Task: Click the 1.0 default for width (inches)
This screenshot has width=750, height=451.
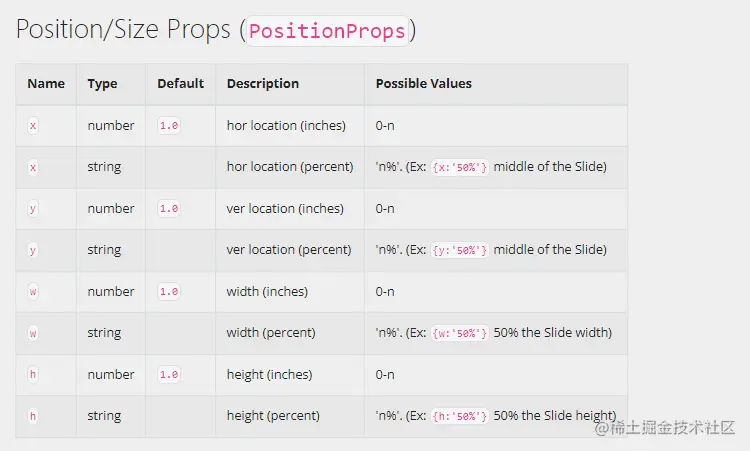Action: 169,292
